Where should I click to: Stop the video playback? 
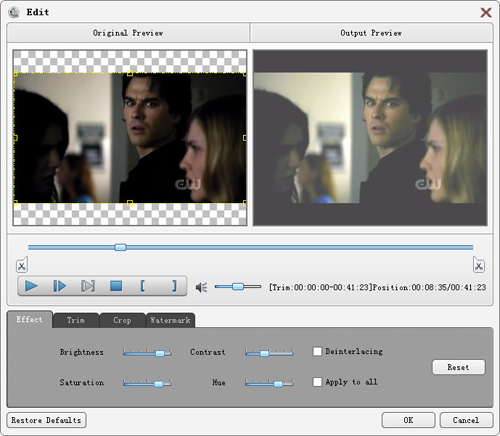click(116, 286)
